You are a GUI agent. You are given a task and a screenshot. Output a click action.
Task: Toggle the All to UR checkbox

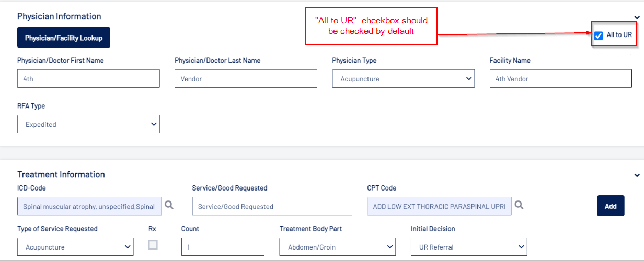click(x=599, y=35)
